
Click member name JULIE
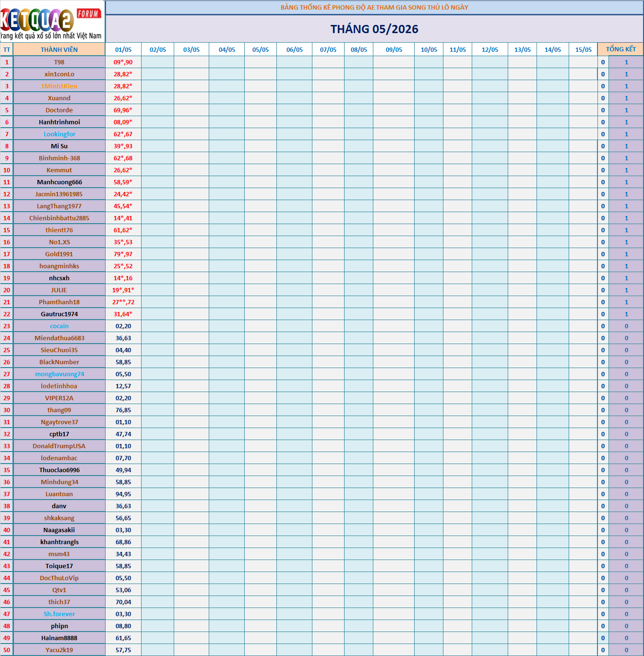[59, 290]
